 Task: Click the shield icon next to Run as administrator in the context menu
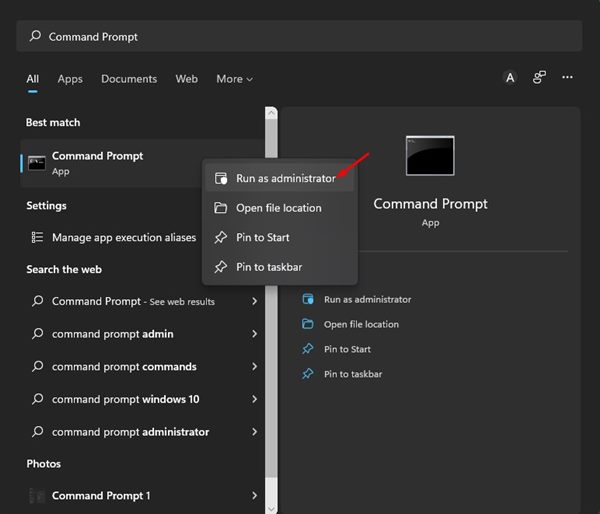(221, 179)
